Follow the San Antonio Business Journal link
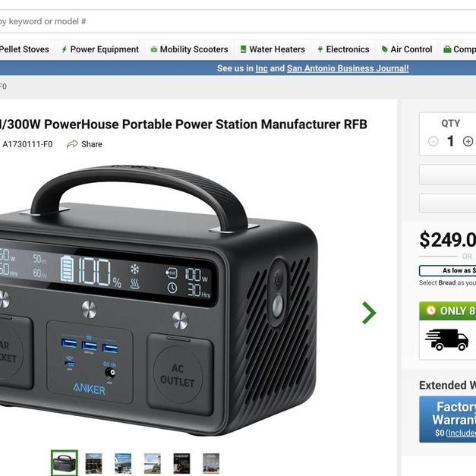This screenshot has width=476, height=476. (x=348, y=68)
